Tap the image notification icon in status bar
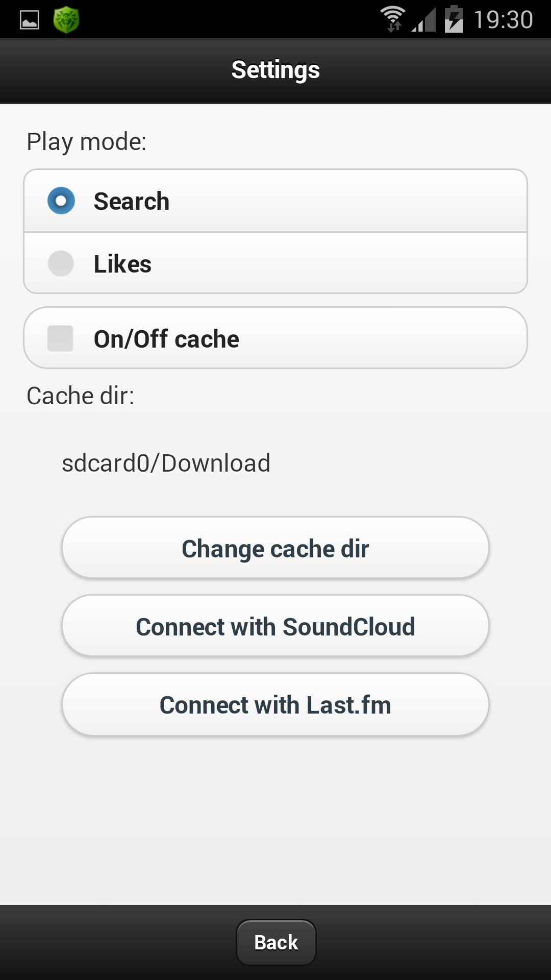This screenshot has height=980, width=551. pos(29,20)
